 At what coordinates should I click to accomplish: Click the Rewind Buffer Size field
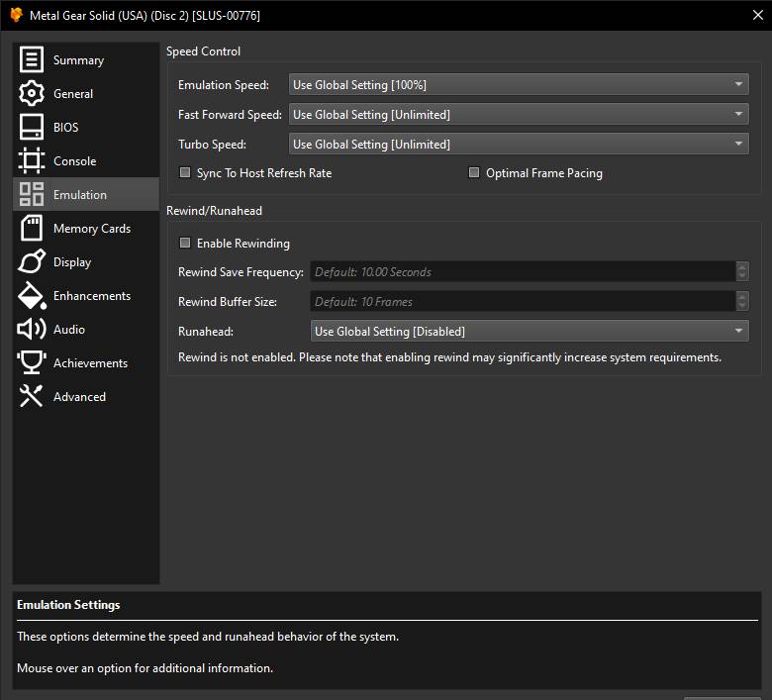523,301
